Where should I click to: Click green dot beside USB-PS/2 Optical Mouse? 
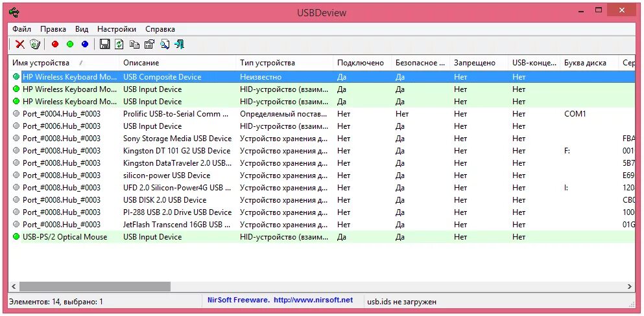(16, 236)
